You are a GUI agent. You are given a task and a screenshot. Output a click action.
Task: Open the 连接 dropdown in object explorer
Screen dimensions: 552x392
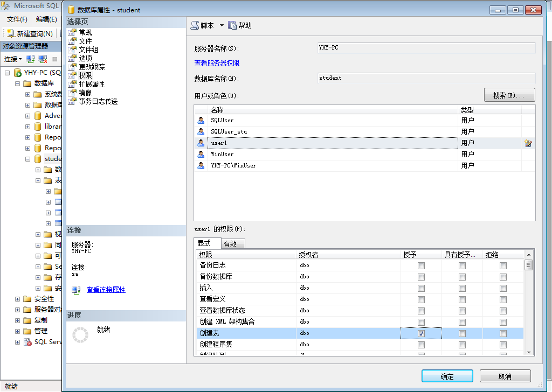13,59
